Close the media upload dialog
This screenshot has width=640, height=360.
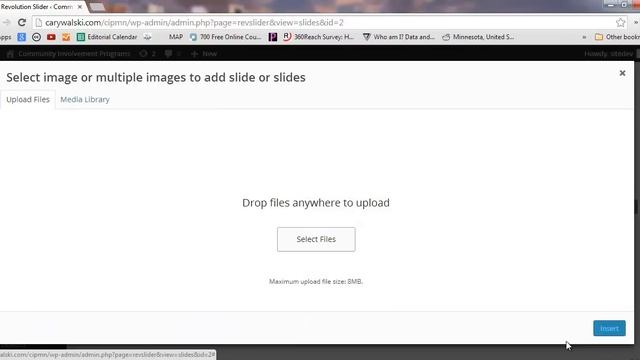(622, 73)
